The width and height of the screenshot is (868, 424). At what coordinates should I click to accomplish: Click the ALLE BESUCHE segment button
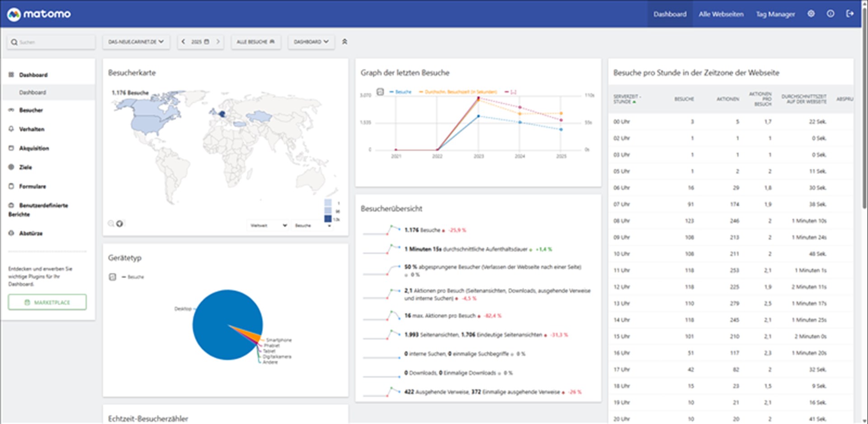[x=255, y=42]
